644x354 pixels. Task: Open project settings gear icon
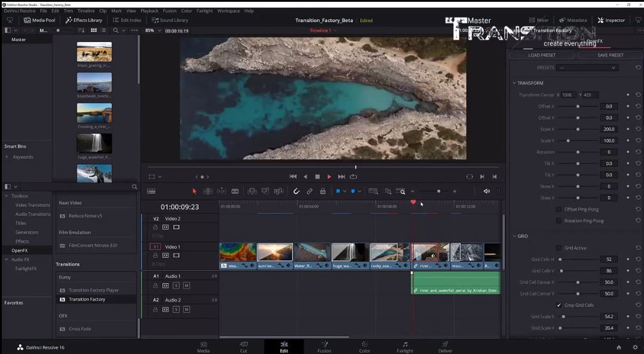[636, 347]
